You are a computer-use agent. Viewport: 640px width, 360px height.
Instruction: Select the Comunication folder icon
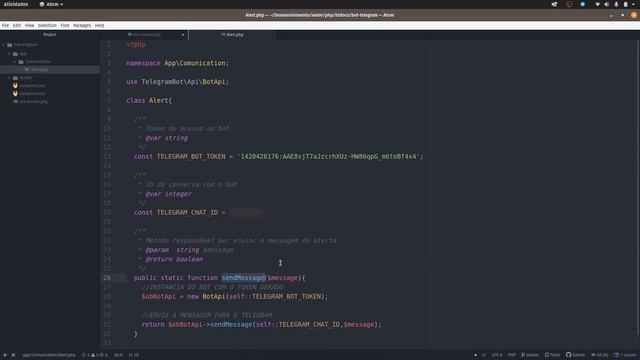click(x=21, y=62)
